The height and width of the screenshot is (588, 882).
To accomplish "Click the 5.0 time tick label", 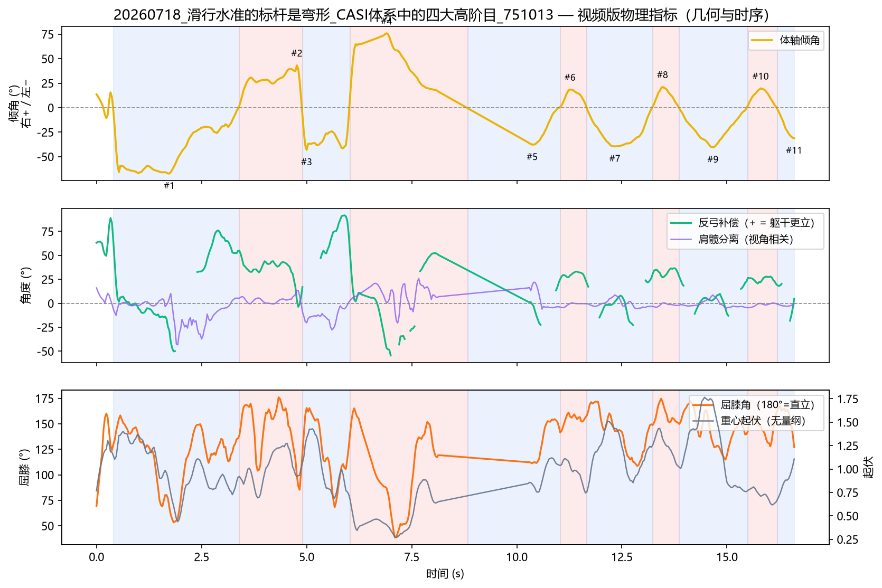I will pos(306,557).
